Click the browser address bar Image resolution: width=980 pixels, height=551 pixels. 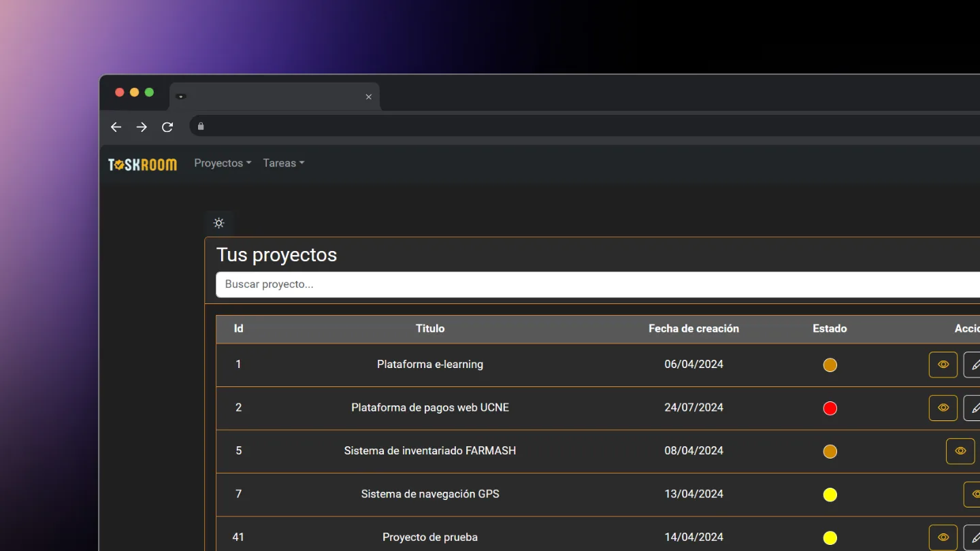coord(585,127)
